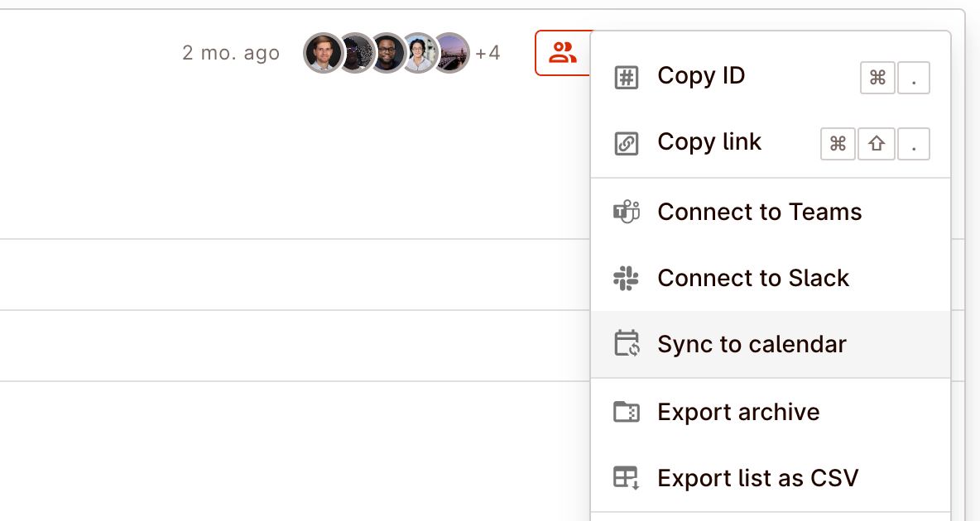Screen dimensions: 980x521
Task: Click the red members icon button
Action: tap(563, 53)
